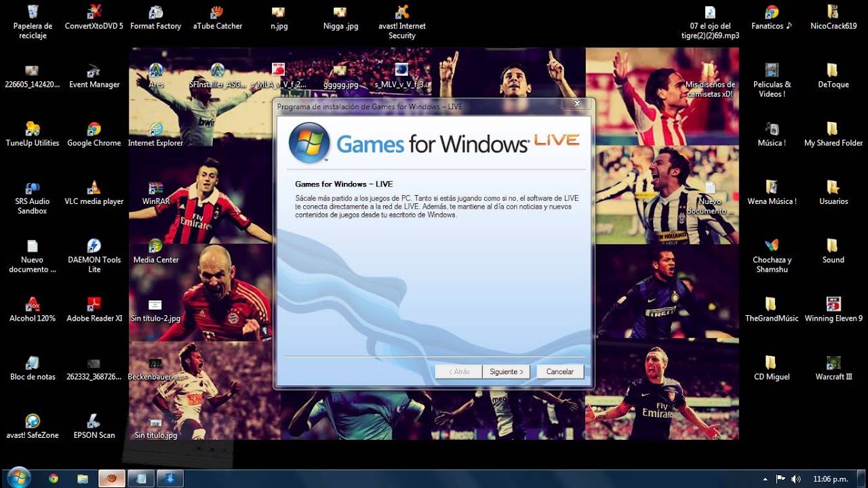Viewport: 868px width, 488px height.
Task: Select the Wena Música ! folder
Action: click(772, 193)
